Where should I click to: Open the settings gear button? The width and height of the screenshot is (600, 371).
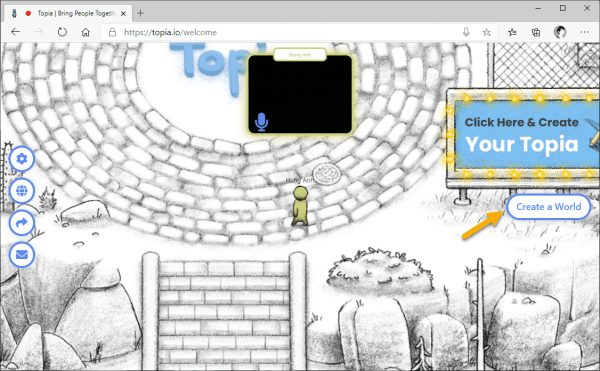(22, 158)
